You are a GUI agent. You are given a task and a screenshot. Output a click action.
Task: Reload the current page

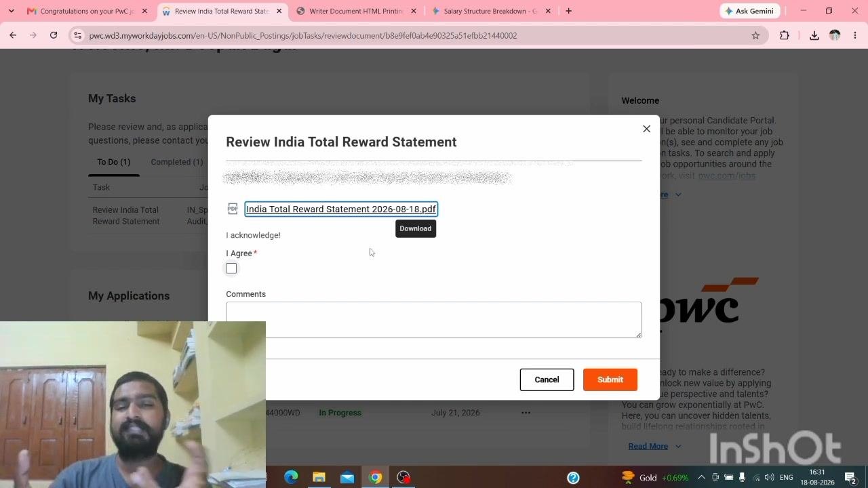(54, 35)
